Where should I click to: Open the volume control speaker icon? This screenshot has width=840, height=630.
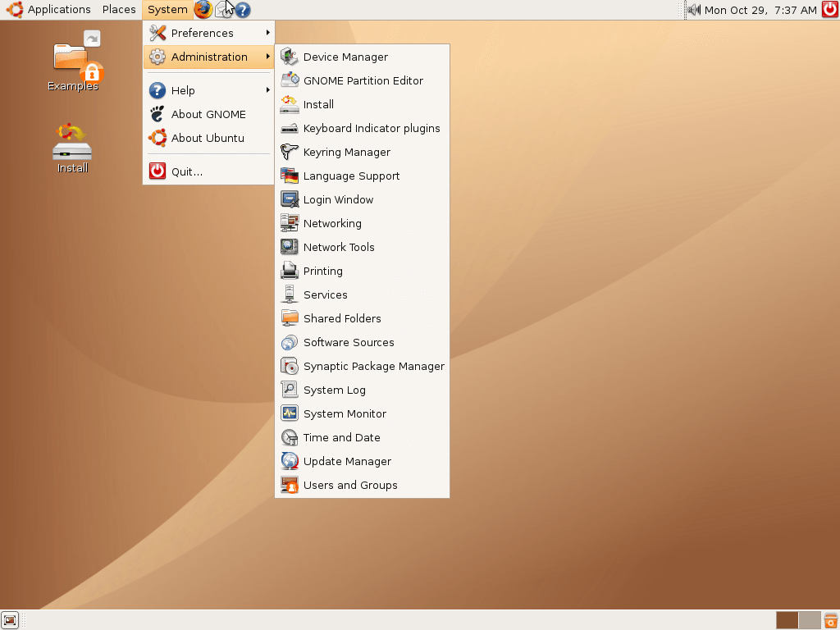click(x=694, y=10)
